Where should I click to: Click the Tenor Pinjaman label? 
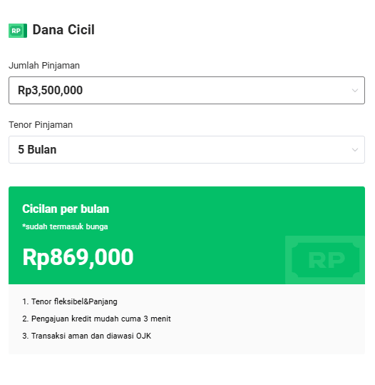(x=41, y=125)
